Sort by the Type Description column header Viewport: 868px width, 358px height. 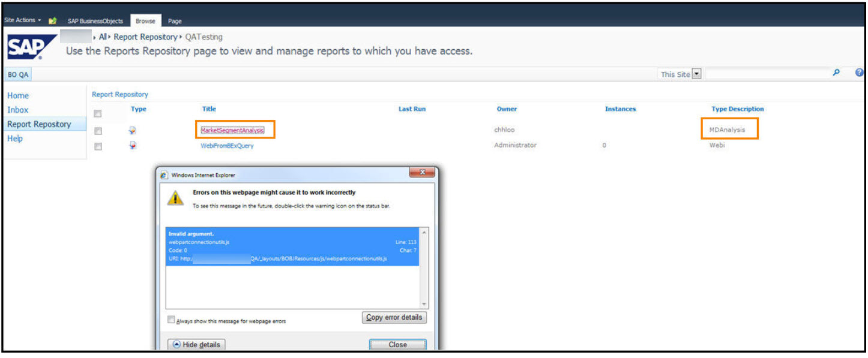(x=738, y=109)
